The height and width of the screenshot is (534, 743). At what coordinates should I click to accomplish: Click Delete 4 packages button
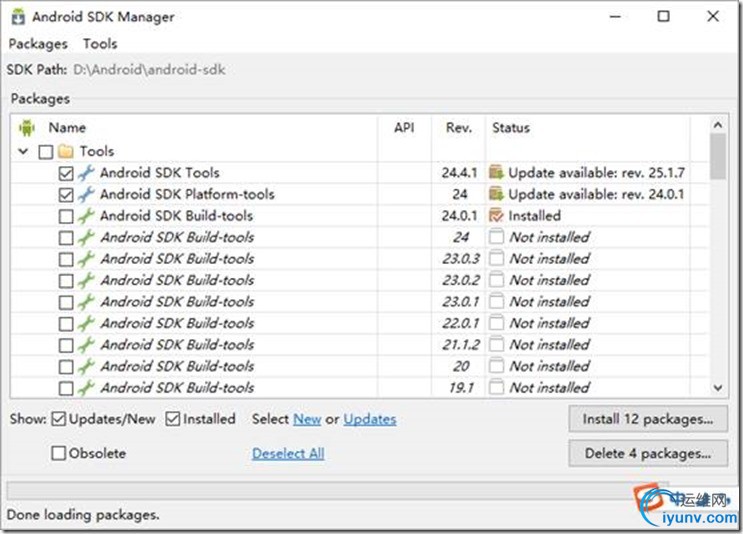coord(648,453)
